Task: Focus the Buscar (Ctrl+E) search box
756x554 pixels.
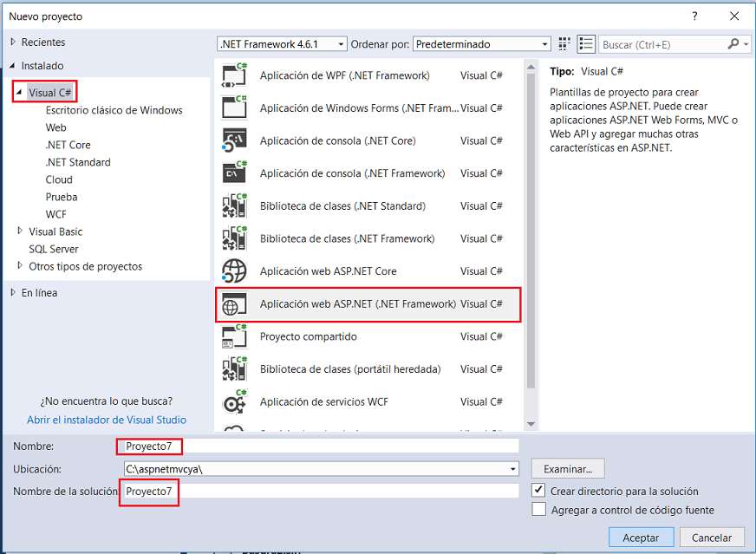Action: (x=663, y=44)
